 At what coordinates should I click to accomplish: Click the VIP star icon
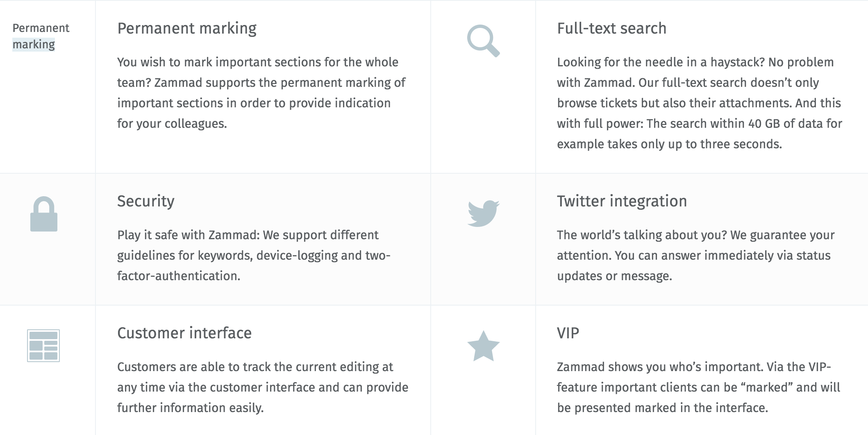(484, 346)
